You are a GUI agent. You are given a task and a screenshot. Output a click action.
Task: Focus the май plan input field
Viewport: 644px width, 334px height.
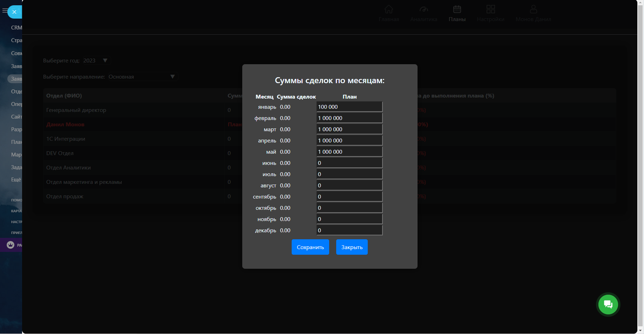point(350,152)
